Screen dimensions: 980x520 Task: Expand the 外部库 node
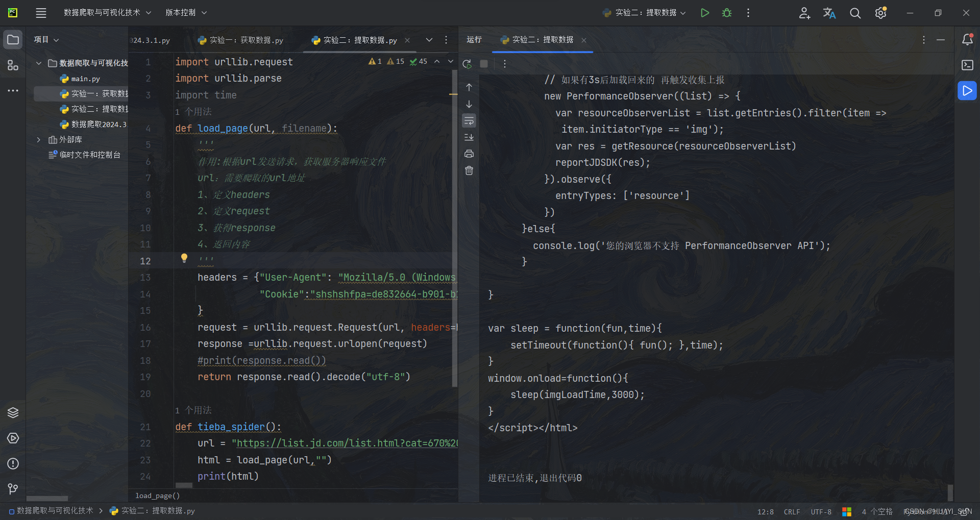coord(38,140)
